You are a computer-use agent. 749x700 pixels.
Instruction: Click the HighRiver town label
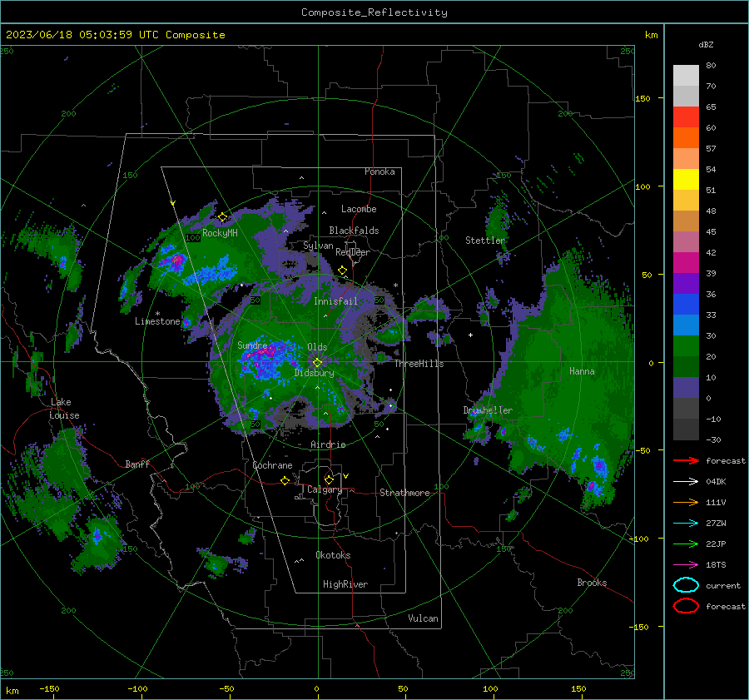point(345,584)
